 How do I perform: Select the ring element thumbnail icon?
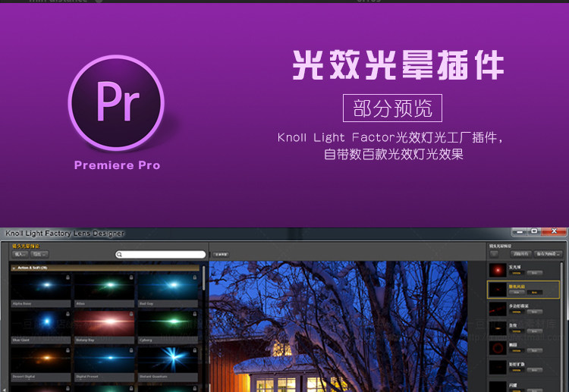(x=497, y=348)
